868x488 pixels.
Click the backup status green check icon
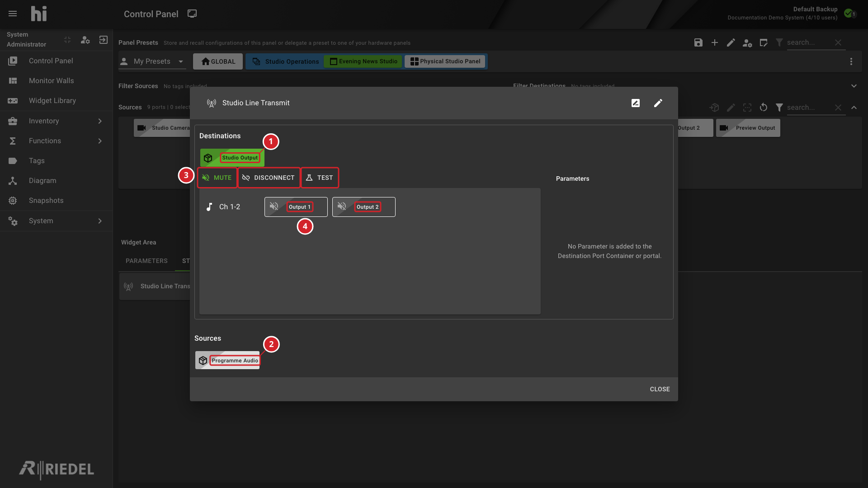pyautogui.click(x=849, y=13)
